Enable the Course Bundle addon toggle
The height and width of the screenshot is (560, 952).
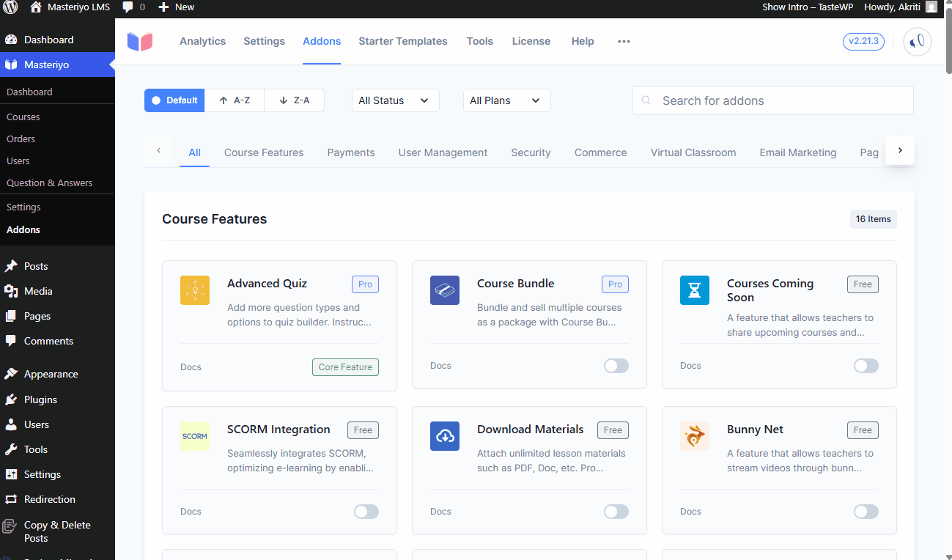click(x=616, y=366)
